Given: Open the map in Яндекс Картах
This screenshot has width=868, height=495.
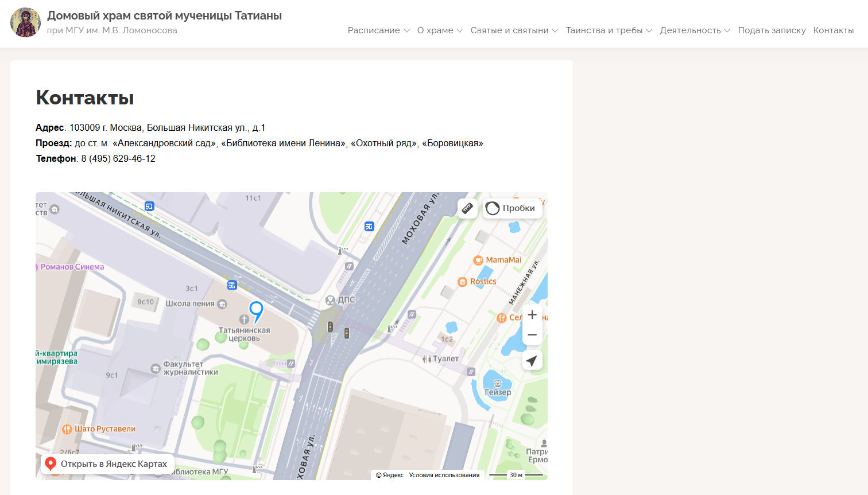Looking at the screenshot, I should click(x=107, y=464).
